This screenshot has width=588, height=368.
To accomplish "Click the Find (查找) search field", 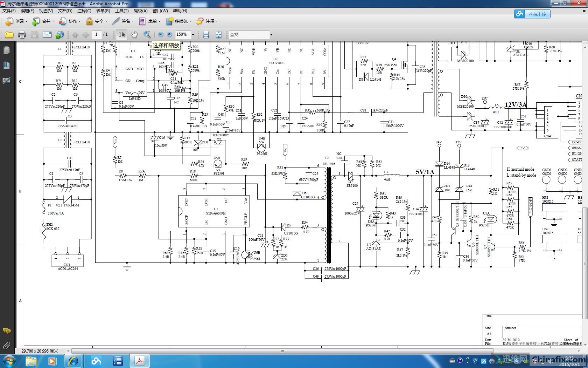I will (x=249, y=35).
